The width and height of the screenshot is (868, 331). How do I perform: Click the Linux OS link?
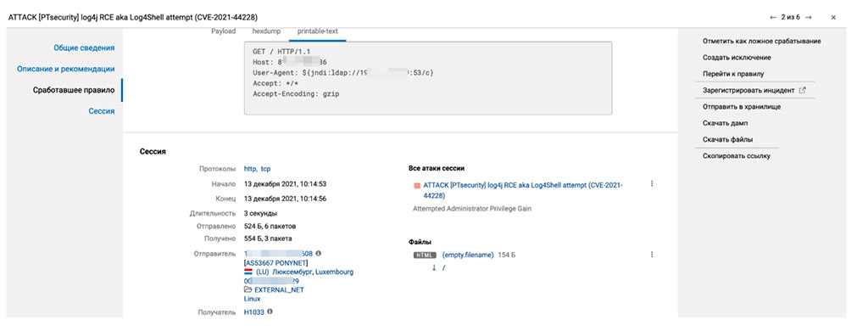[253, 299]
